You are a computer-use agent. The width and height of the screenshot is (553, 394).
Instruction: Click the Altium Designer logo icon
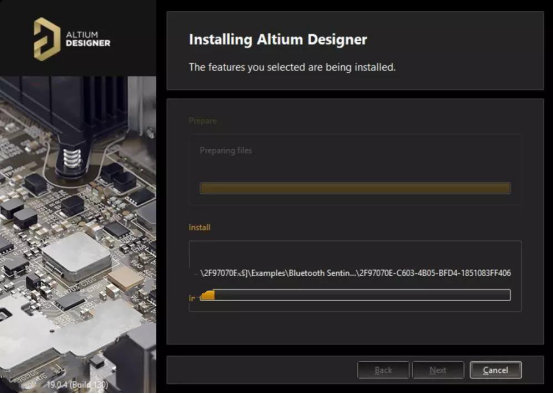47,39
